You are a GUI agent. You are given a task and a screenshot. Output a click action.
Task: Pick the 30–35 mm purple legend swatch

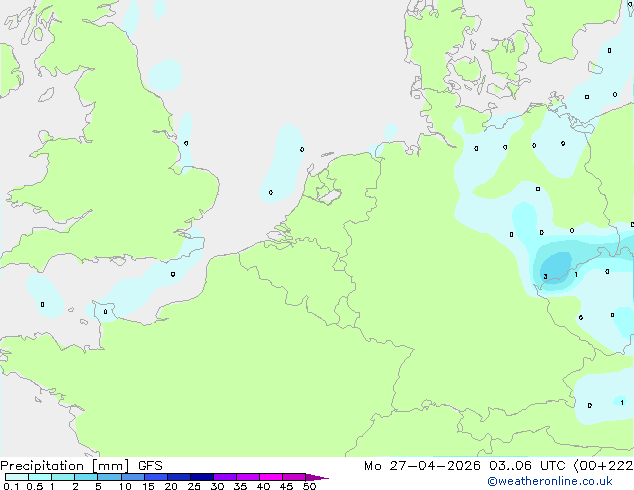(225, 477)
